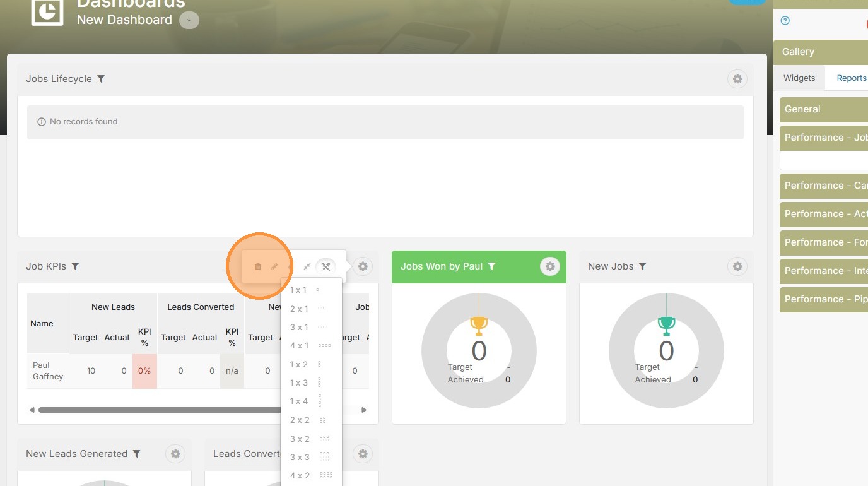Click the right scroll arrow under Job KPIs table

pos(364,410)
